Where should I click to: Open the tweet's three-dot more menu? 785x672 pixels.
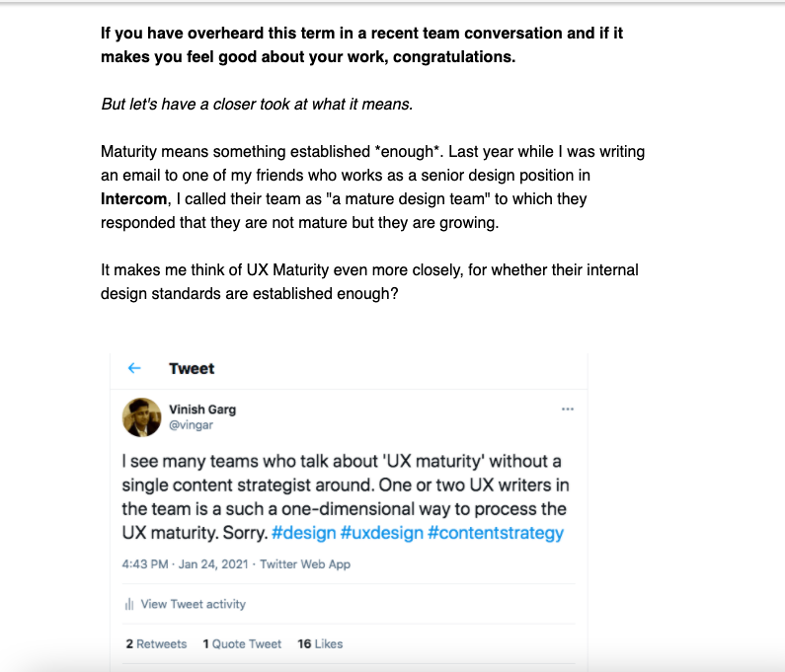[x=567, y=409]
